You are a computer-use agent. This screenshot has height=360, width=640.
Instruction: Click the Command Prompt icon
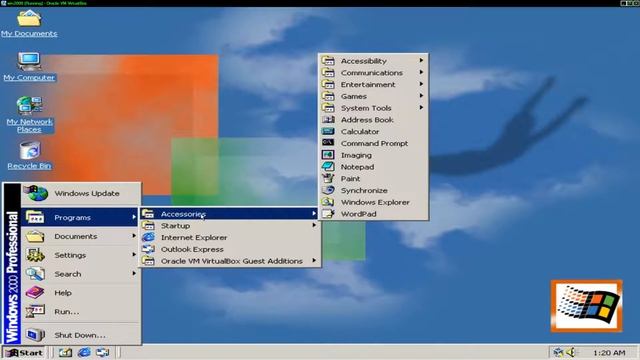pyautogui.click(x=328, y=143)
